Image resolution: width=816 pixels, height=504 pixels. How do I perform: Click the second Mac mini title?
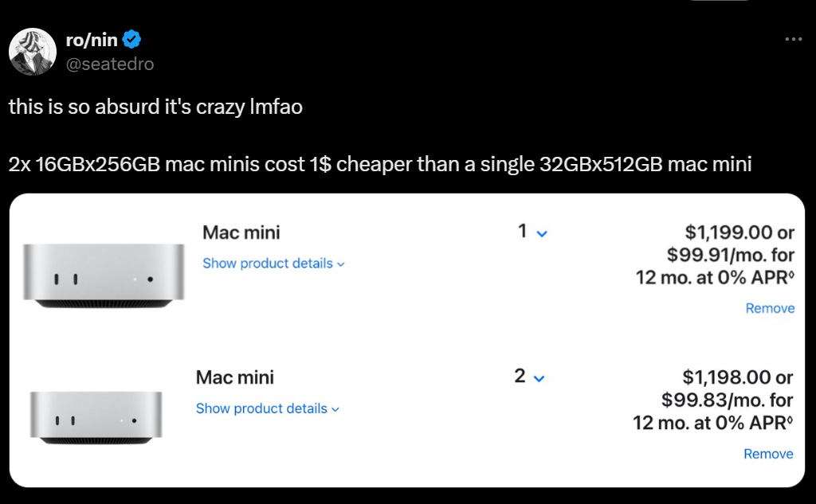coord(234,377)
